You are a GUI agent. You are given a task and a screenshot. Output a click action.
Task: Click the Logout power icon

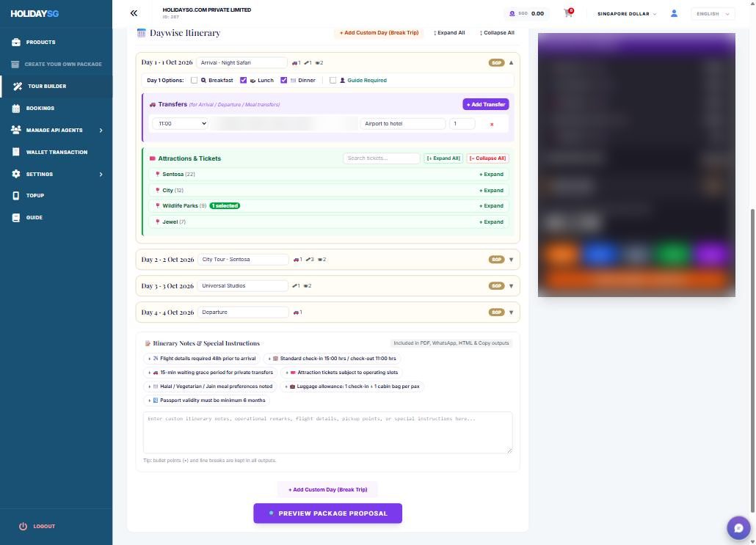[x=23, y=526]
